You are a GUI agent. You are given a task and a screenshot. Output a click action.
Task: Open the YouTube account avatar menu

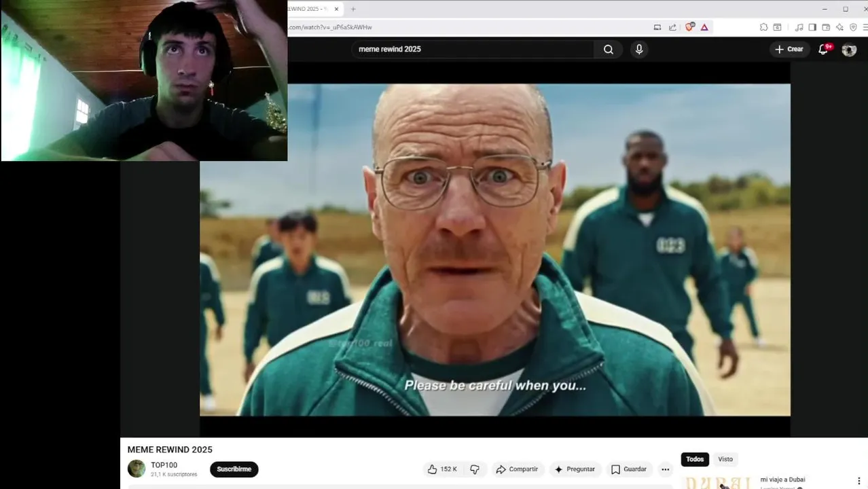click(849, 50)
